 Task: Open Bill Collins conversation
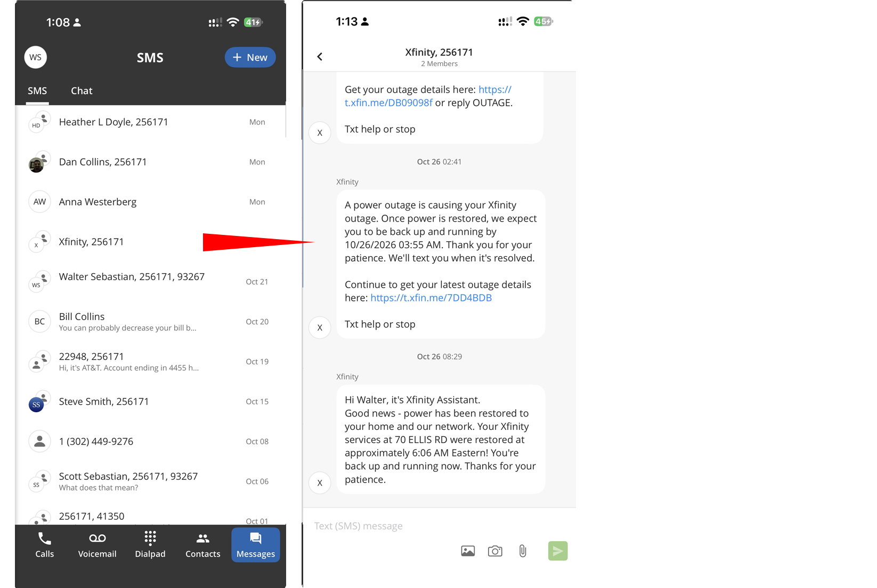click(x=150, y=321)
